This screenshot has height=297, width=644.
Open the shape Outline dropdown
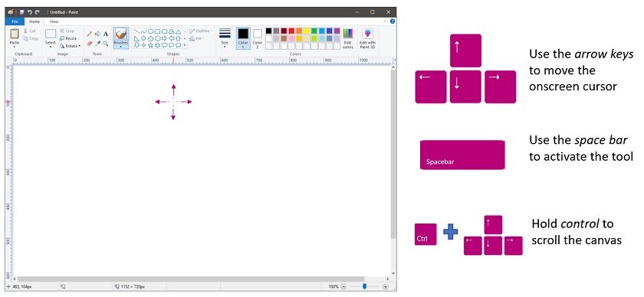(201, 31)
